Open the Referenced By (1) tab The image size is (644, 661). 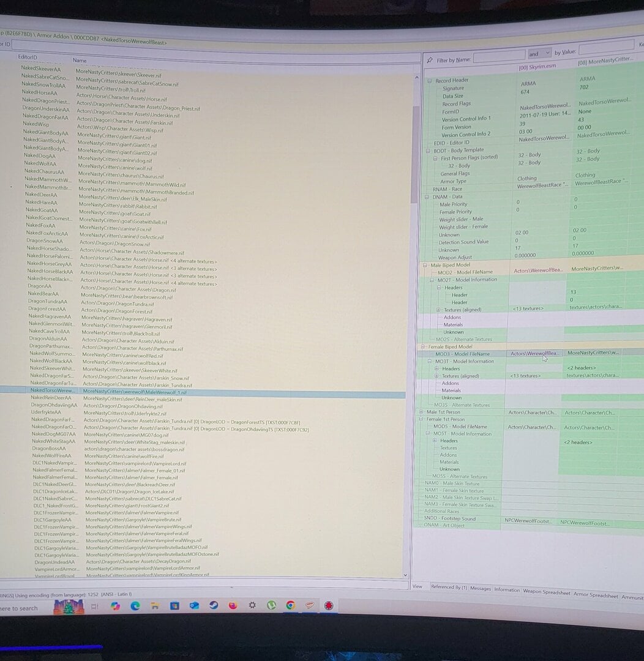coord(449,587)
